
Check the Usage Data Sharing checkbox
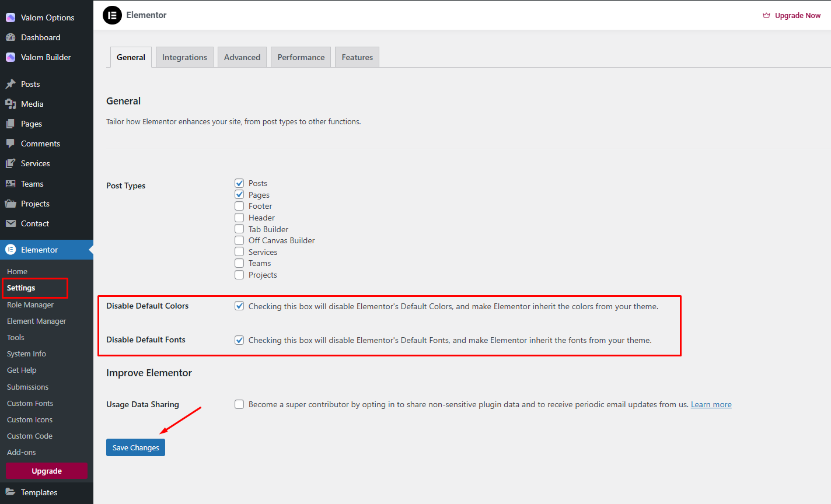[x=239, y=404]
